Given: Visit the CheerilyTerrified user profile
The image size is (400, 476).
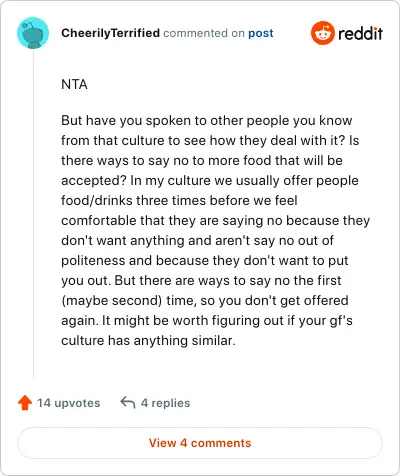Looking at the screenshot, I should tap(110, 33).
